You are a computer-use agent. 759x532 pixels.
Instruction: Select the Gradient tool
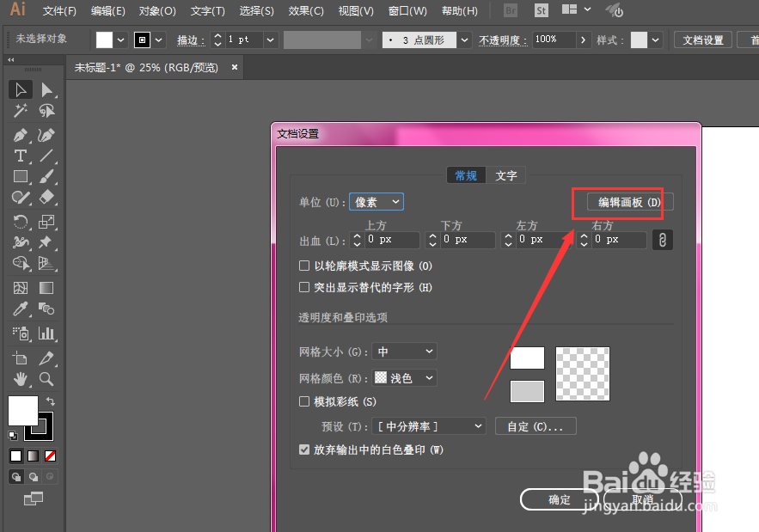[x=46, y=288]
